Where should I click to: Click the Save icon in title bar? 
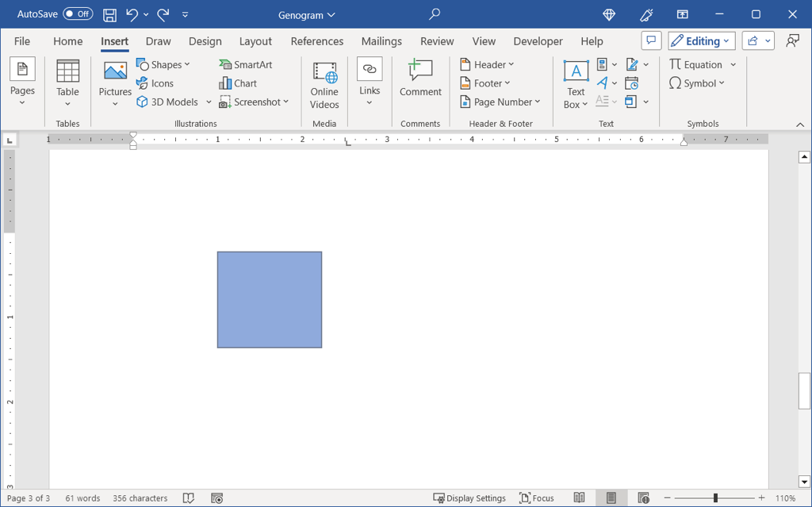[109, 14]
